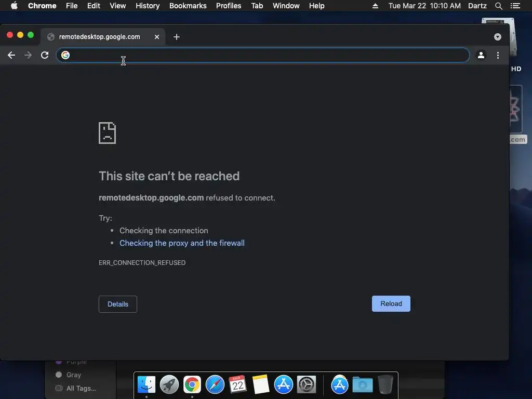
Task: Select the remotedesktop.google.com tab
Action: point(103,37)
